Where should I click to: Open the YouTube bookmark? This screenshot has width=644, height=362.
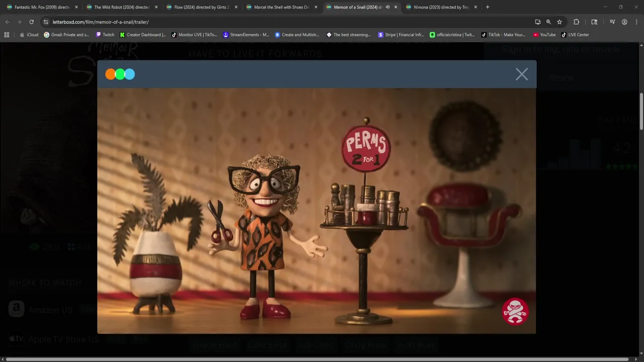[544, 35]
